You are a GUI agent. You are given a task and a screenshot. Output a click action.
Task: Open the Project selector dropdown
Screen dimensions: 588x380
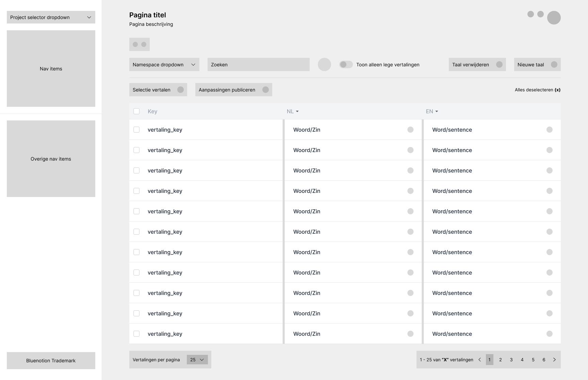point(51,17)
